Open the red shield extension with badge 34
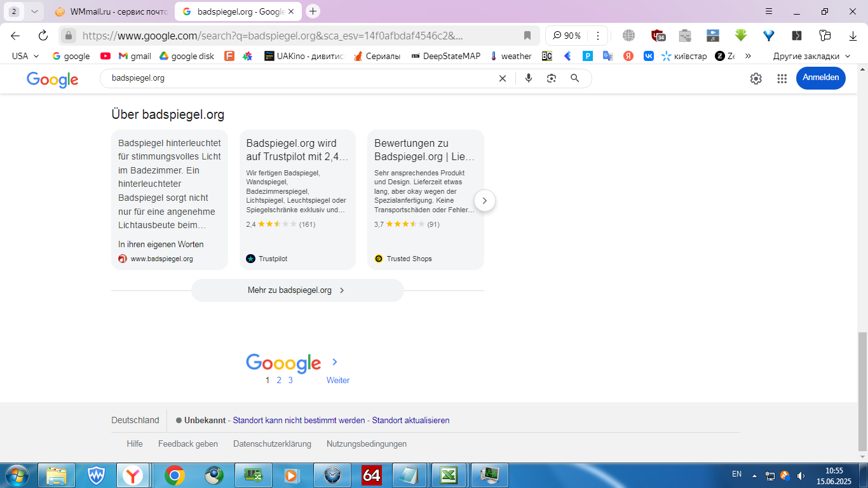 pos(658,36)
